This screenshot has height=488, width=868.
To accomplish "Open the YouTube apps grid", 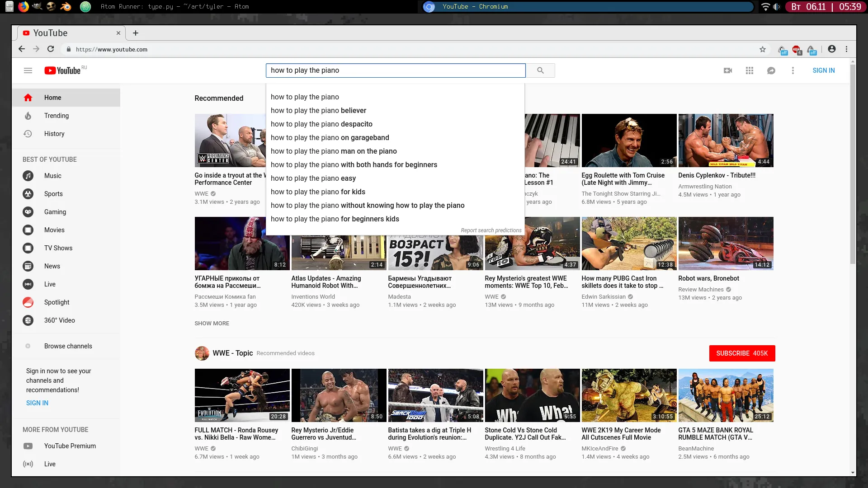I will pos(750,70).
